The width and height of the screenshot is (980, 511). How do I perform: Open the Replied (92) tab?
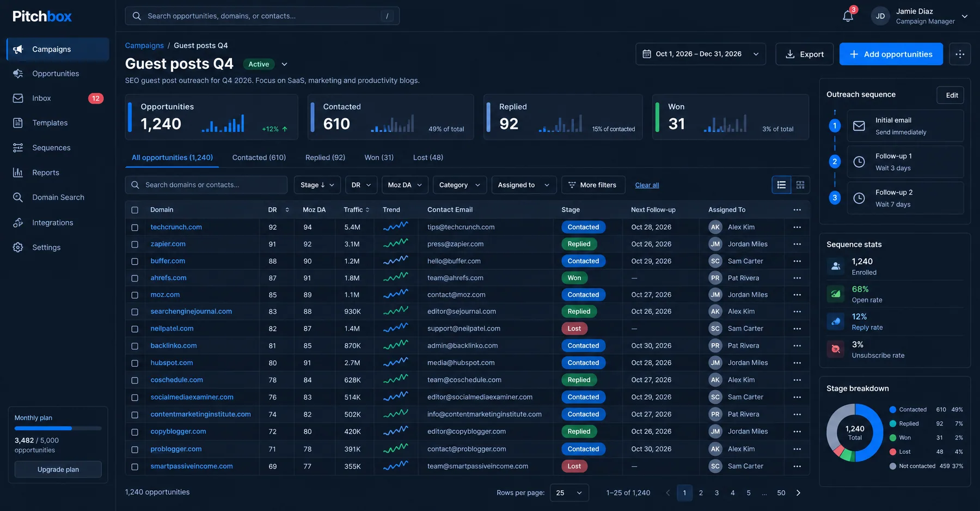pyautogui.click(x=325, y=157)
